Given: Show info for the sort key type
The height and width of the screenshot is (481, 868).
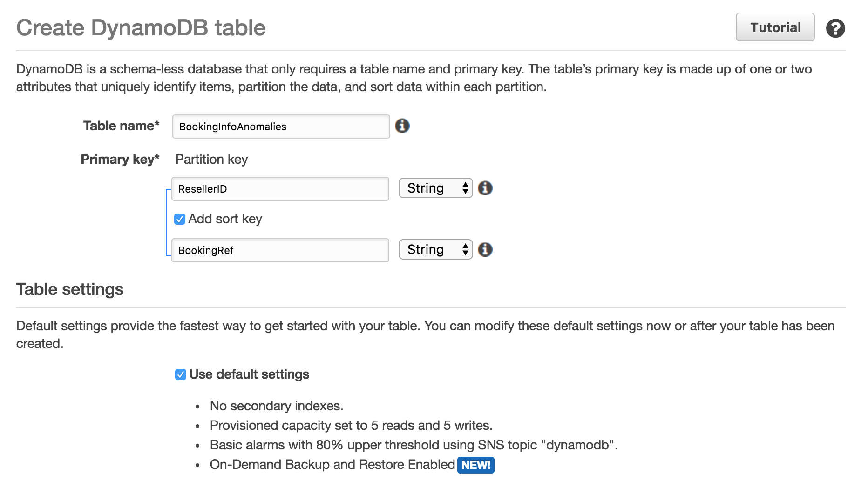Looking at the screenshot, I should click(485, 250).
